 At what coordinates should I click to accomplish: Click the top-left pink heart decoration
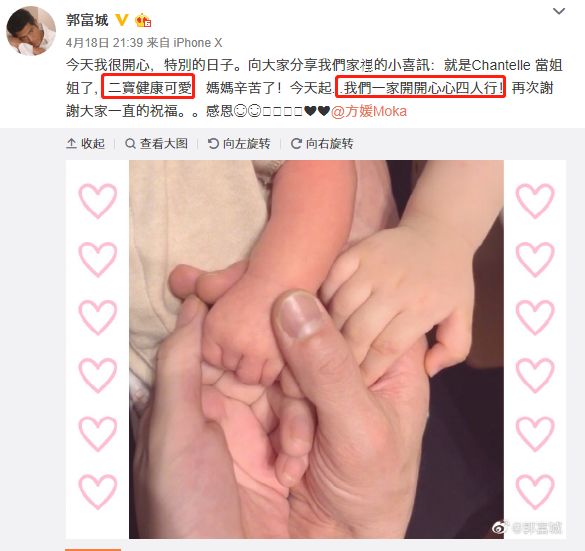click(x=98, y=201)
